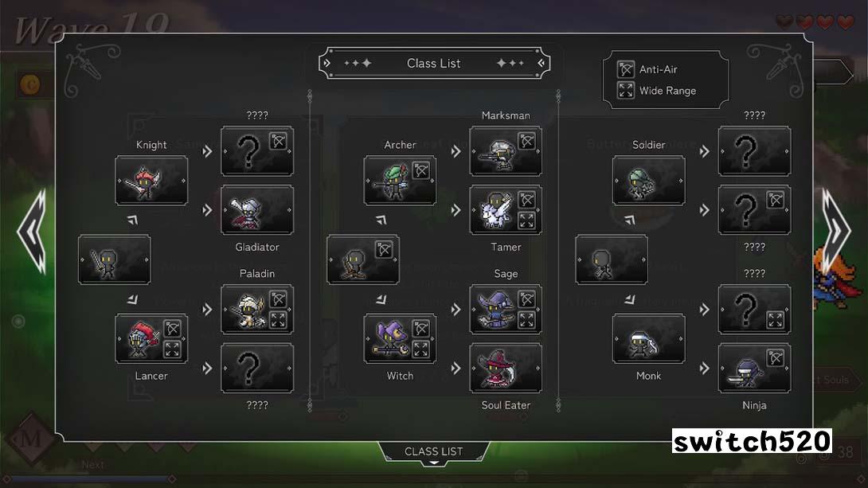
Task: Pick the Tamer class card
Action: [506, 210]
